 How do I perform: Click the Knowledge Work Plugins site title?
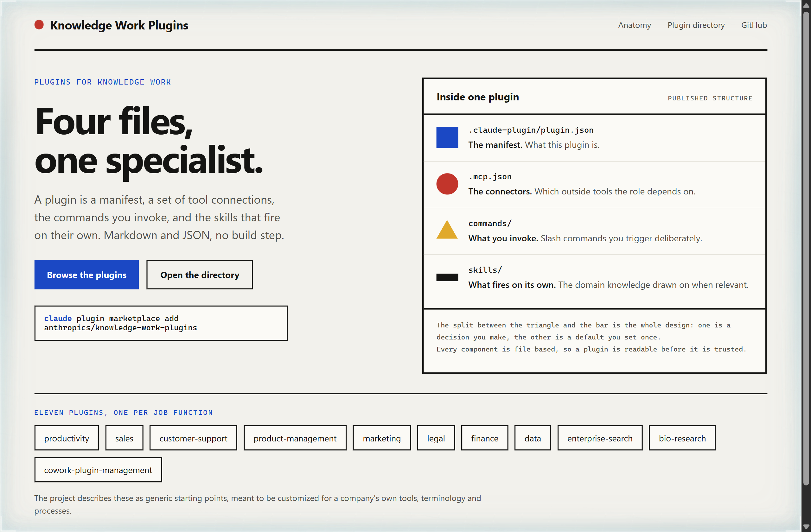(119, 25)
